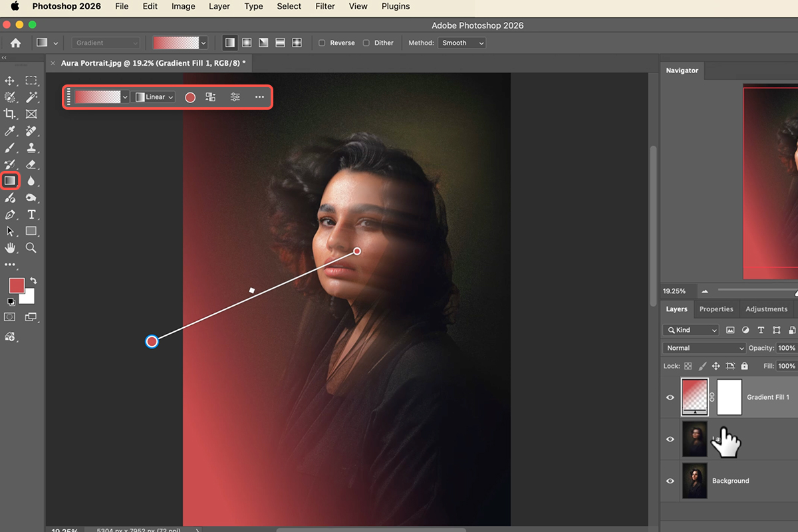The width and height of the screenshot is (798, 532).
Task: Click the Home button in options bar
Action: [15, 43]
